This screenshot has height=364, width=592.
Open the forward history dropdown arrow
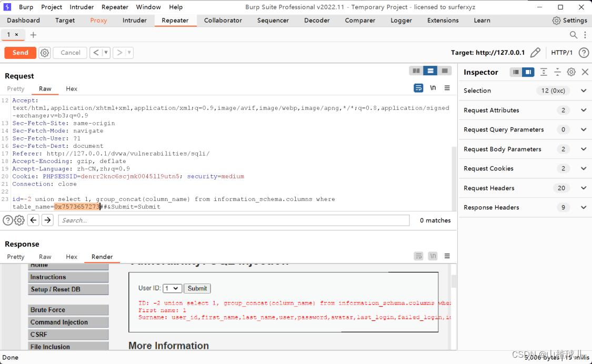click(129, 53)
